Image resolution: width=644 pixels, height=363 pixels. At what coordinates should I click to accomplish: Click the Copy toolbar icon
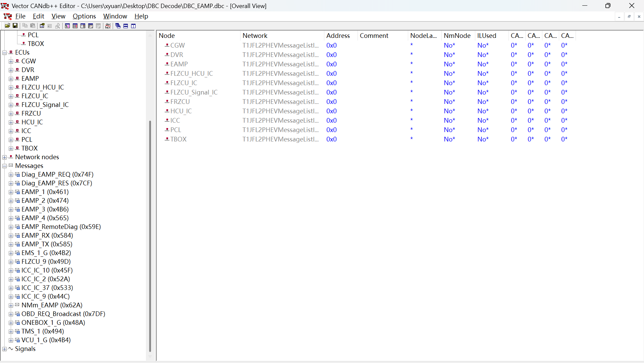(x=25, y=26)
